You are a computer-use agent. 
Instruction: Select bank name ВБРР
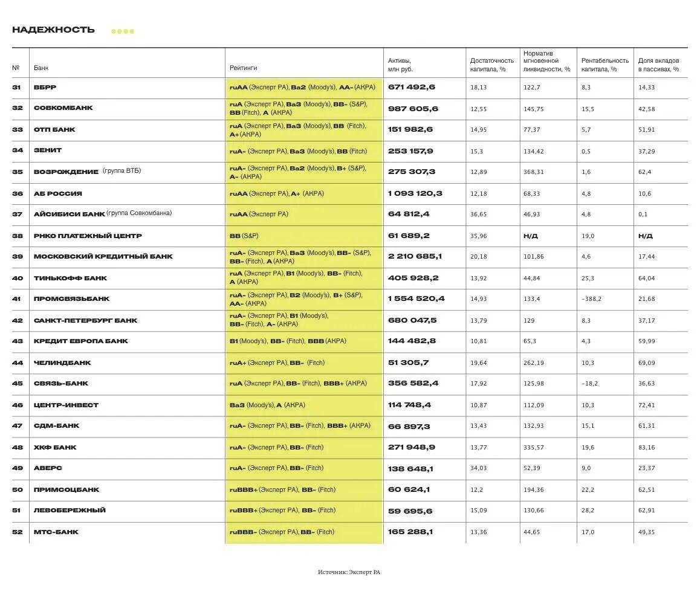(x=45, y=88)
